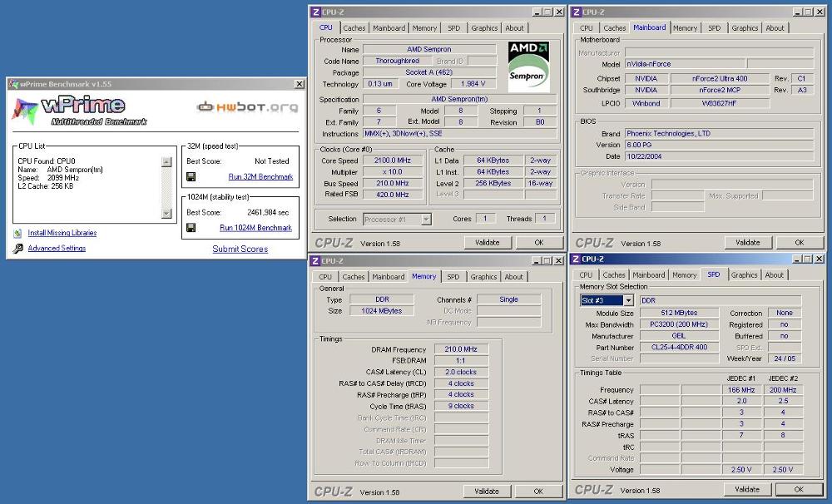832x504 pixels.
Task: Minimize the CPU-Z CPU tab window
Action: tap(537, 12)
